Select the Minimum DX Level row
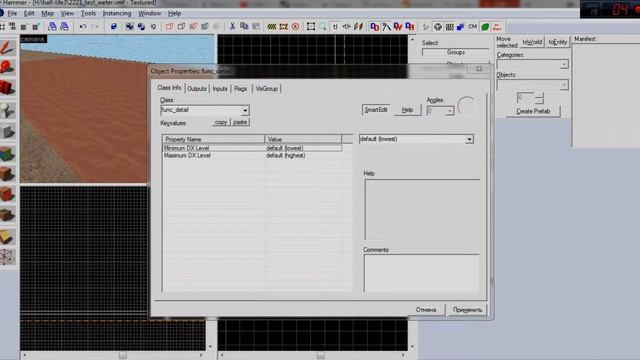 (x=252, y=148)
